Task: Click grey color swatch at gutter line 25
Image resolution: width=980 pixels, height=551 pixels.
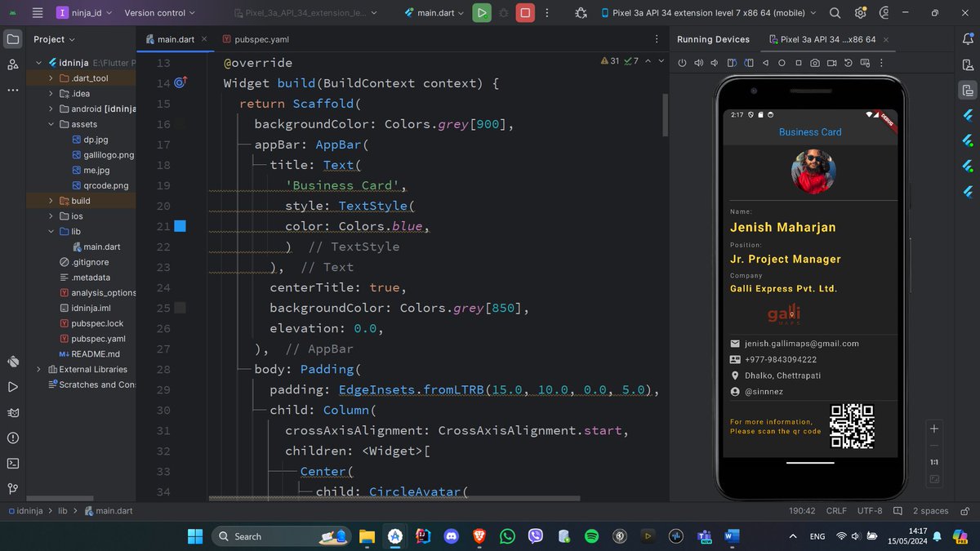Action: coord(180,308)
